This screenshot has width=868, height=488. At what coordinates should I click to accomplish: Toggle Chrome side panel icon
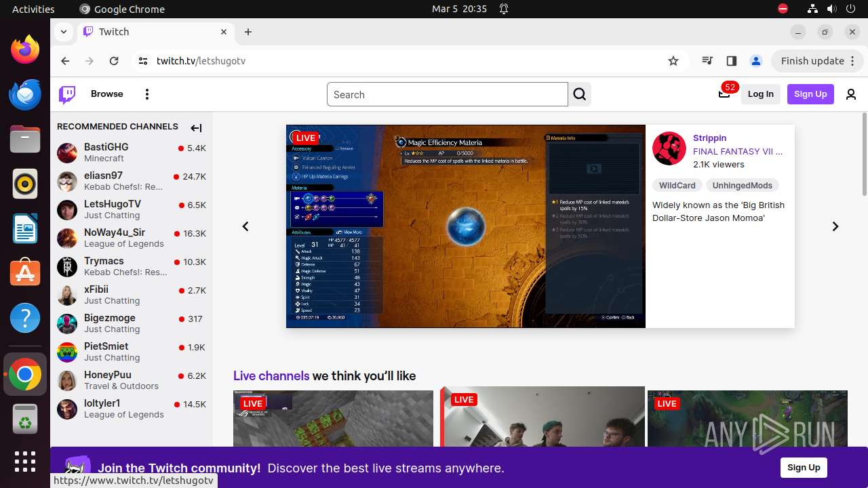731,61
